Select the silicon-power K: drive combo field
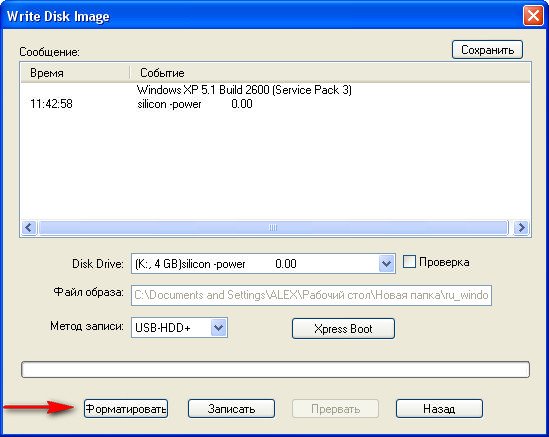Viewport: 549px width, 437px height. (263, 263)
